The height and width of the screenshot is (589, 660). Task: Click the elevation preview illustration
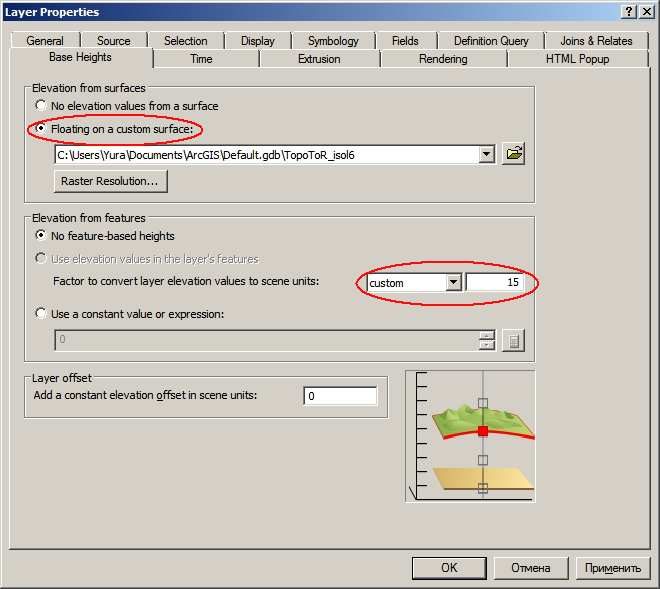point(470,436)
